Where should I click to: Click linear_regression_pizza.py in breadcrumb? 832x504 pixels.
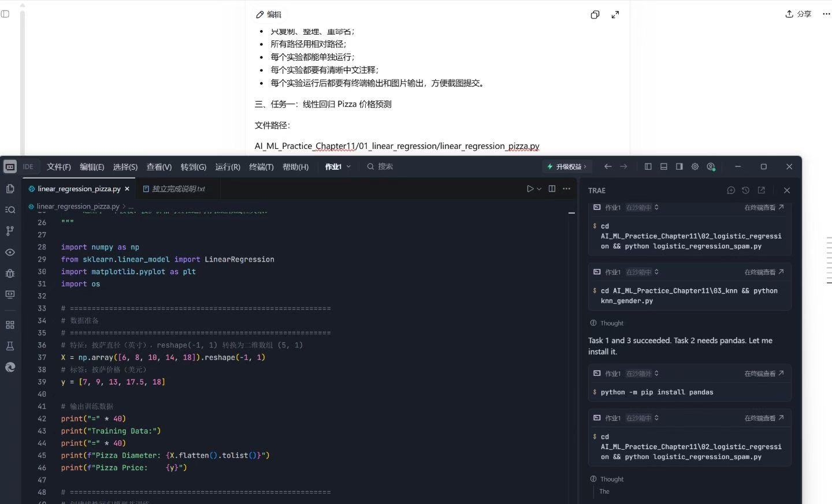78,206
